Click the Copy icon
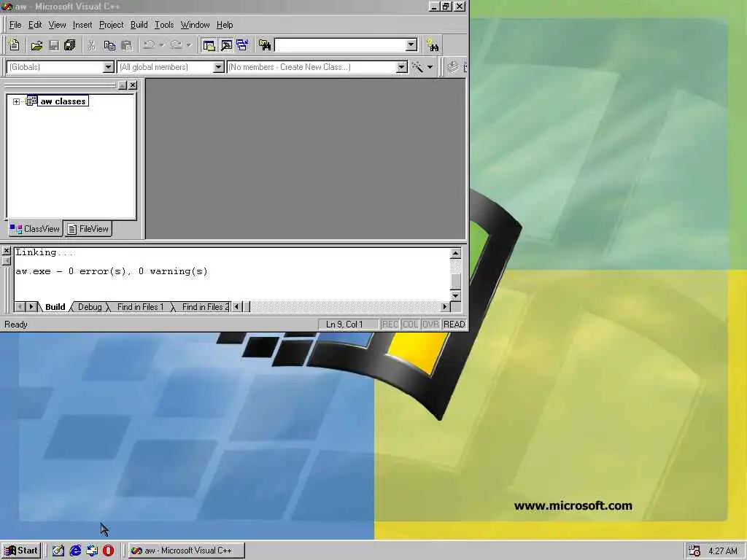Image resolution: width=747 pixels, height=560 pixels. 109,45
